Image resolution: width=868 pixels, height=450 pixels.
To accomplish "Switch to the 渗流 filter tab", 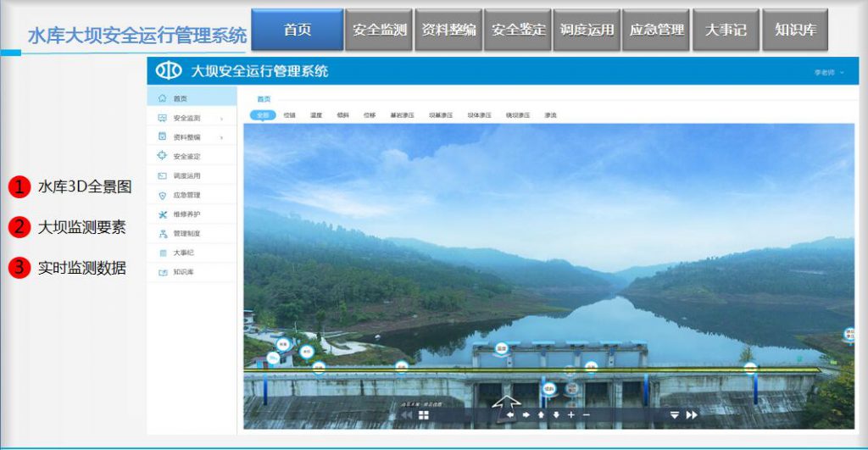I will pos(550,114).
